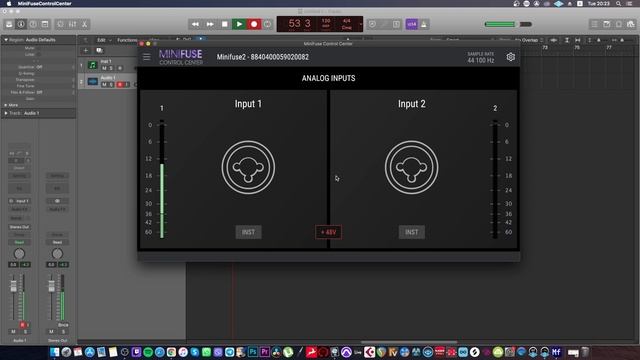Select Audio 1 track waveform icon
Screen dimensions: 640x360
tap(93, 81)
